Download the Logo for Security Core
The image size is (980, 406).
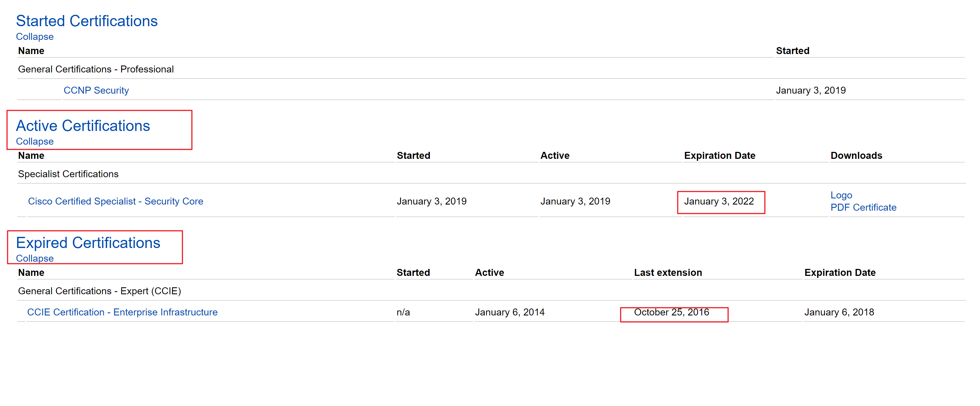[x=841, y=195]
